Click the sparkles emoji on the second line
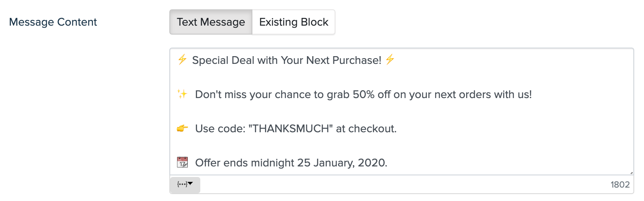This screenshot has width=644, height=201. 182,94
